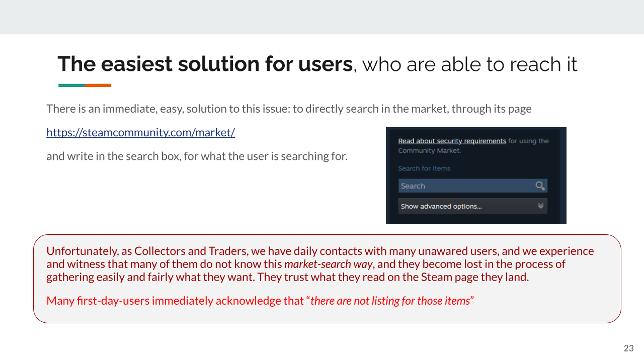Click the orange segment of the title underline
This screenshot has height=362, width=644.
coord(98,85)
